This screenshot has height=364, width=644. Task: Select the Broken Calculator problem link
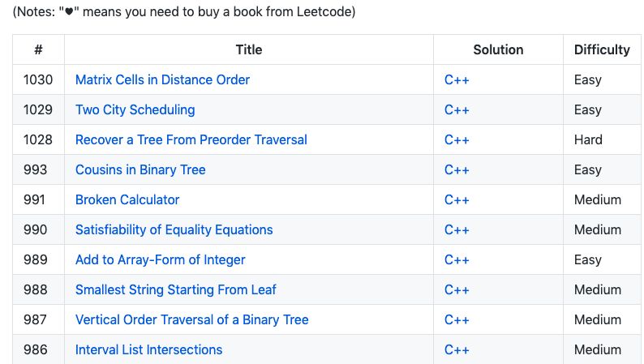click(127, 199)
